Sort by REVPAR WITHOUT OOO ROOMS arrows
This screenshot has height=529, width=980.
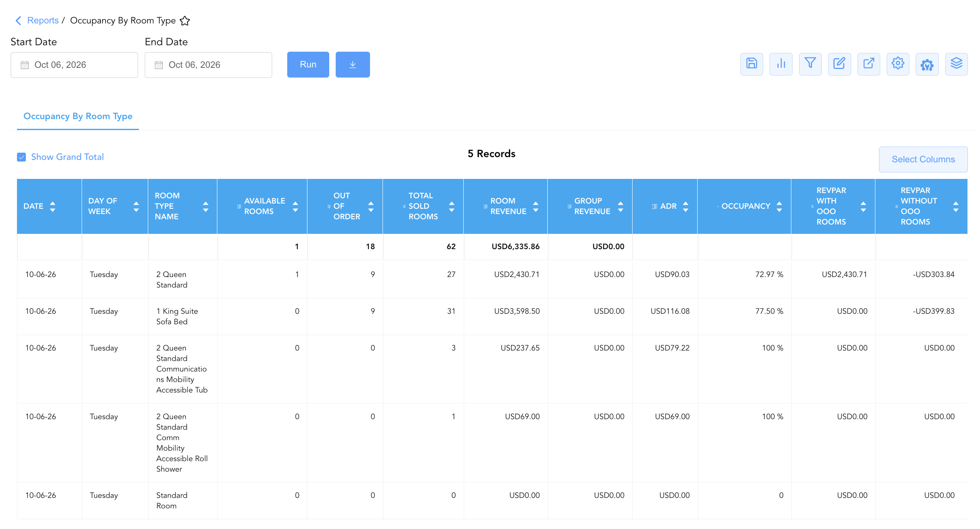[x=956, y=206]
